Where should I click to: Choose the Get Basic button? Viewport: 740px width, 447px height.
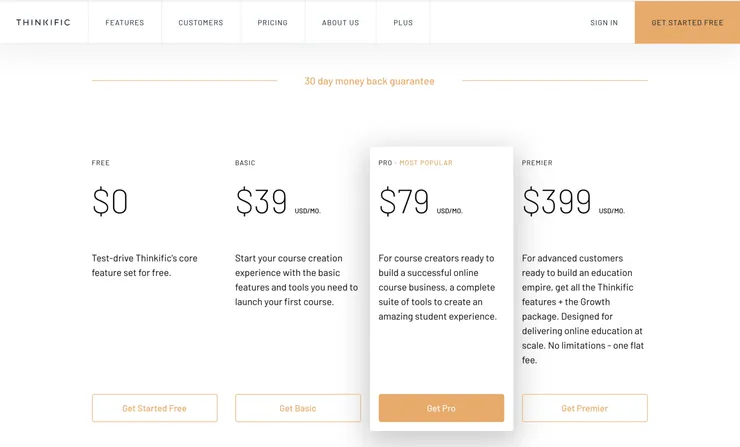298,408
